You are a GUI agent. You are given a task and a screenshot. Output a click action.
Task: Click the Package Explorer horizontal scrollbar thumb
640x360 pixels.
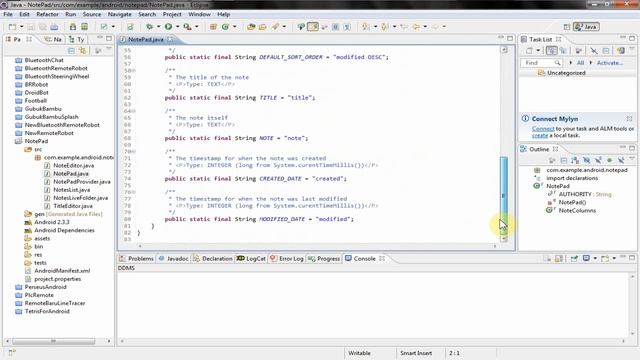click(53, 341)
